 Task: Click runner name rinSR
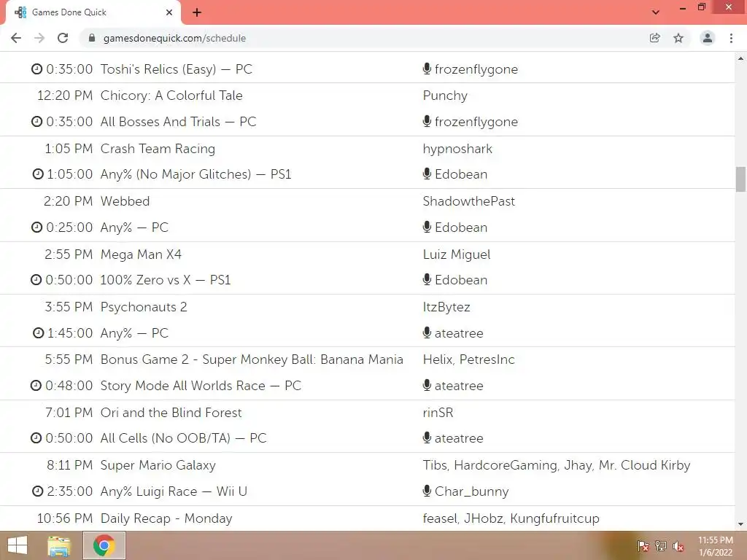[438, 413]
